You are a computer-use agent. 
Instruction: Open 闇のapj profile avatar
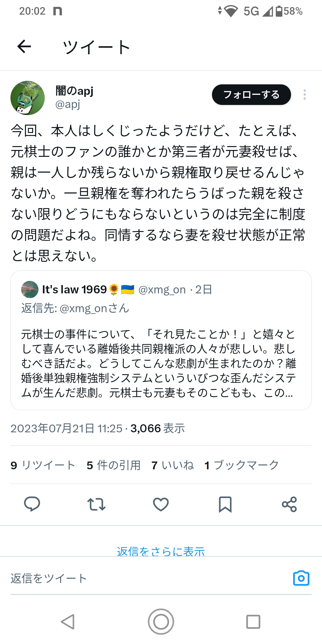tap(27, 98)
